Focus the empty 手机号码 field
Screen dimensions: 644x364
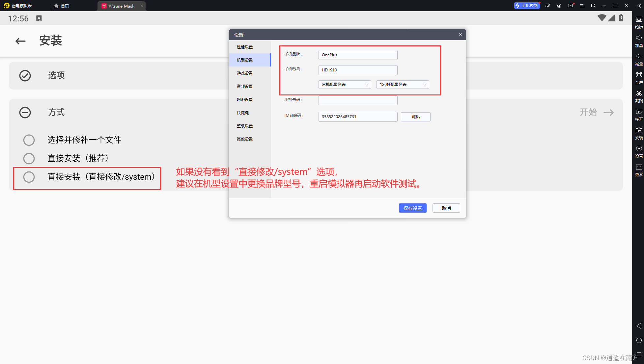[358, 100]
